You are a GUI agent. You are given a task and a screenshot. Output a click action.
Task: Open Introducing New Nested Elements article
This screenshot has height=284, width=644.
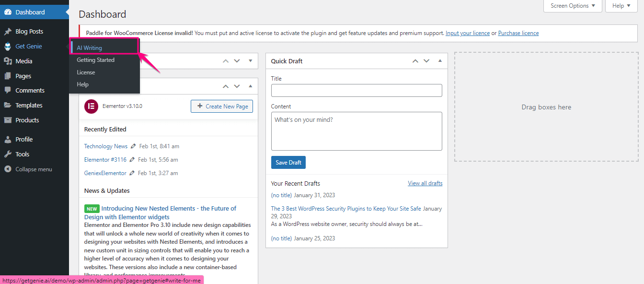pyautogui.click(x=161, y=213)
